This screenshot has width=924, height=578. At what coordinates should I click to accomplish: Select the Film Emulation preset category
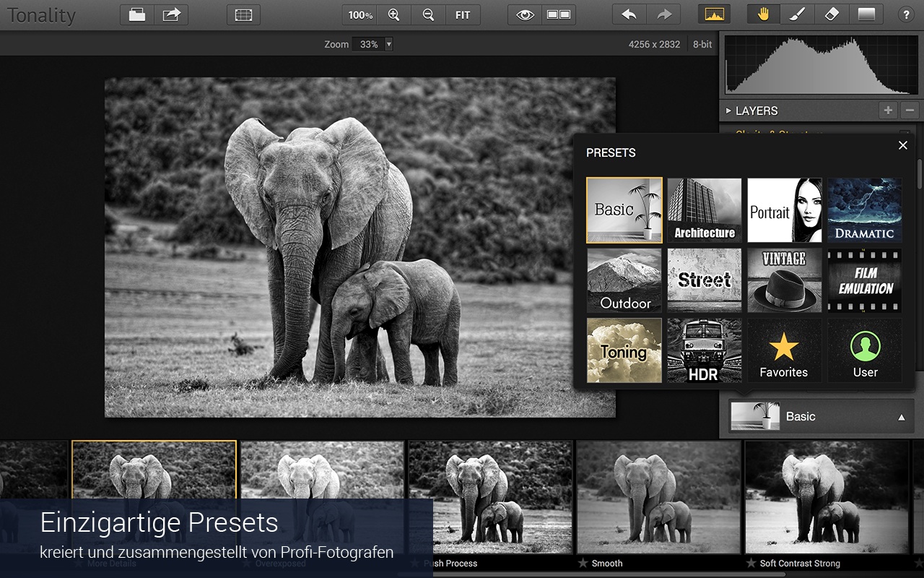point(865,280)
